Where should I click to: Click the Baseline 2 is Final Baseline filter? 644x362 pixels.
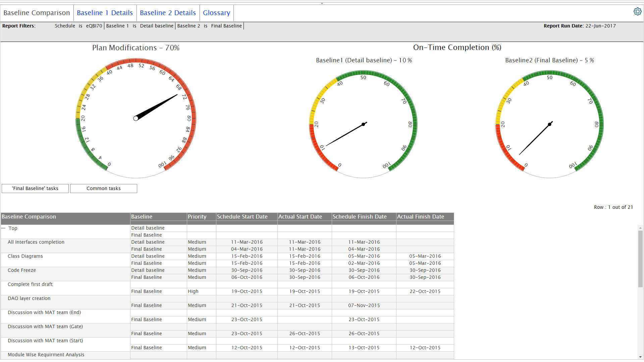(x=210, y=26)
